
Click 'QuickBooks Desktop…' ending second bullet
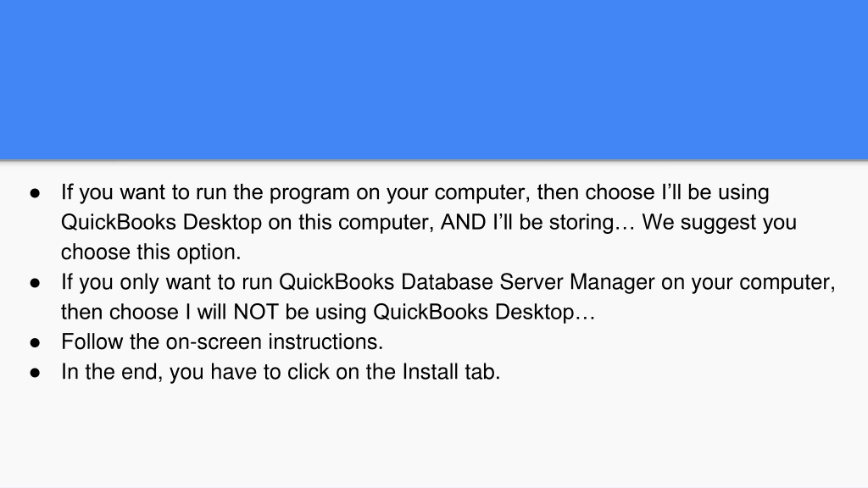point(484,312)
